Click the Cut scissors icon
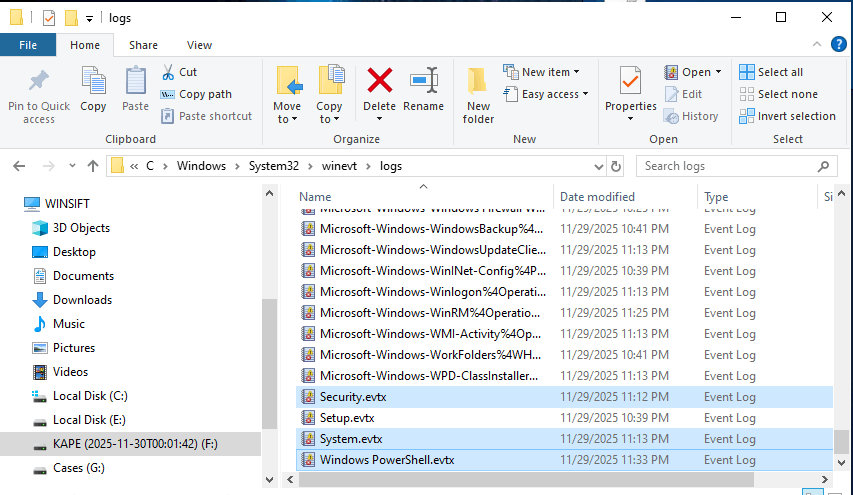853x495 pixels. (x=168, y=72)
